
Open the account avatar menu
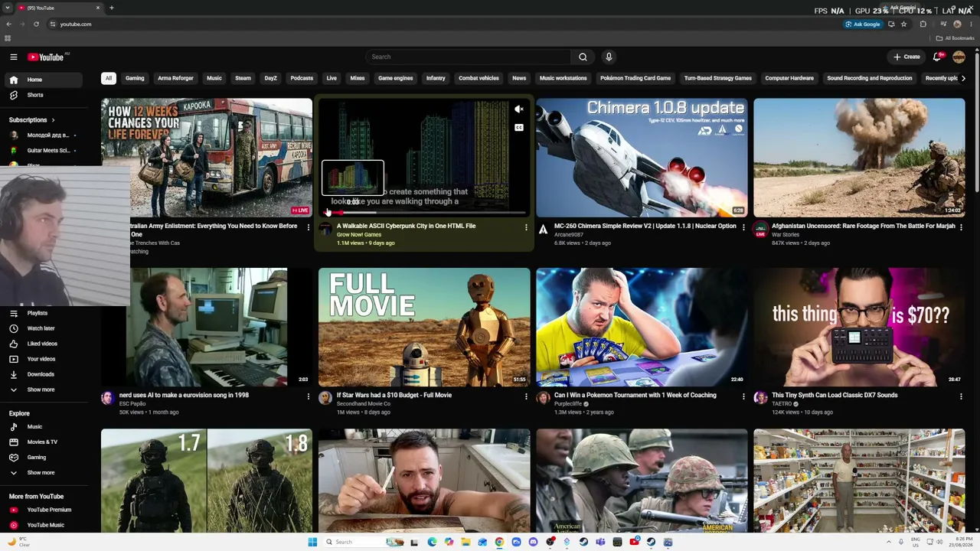tap(959, 57)
